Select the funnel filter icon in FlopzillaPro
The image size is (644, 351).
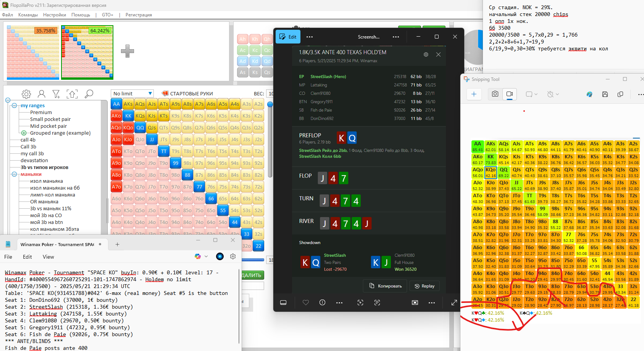pos(56,94)
